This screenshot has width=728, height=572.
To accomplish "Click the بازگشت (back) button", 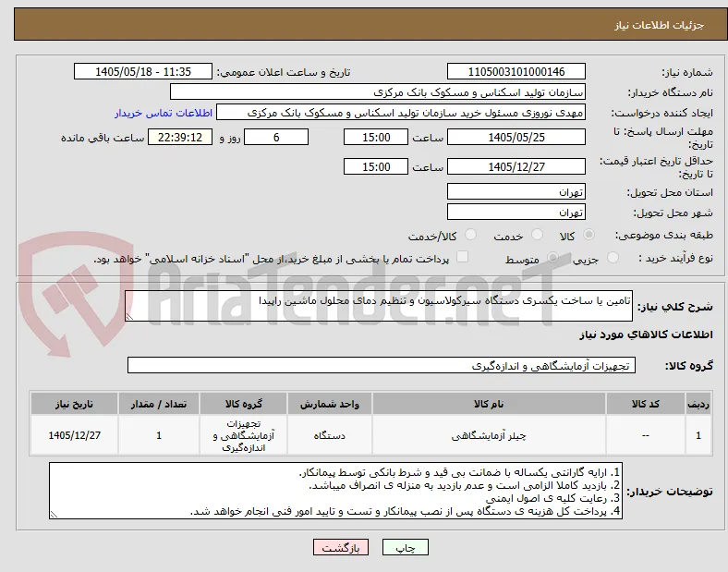I will point(341,547).
